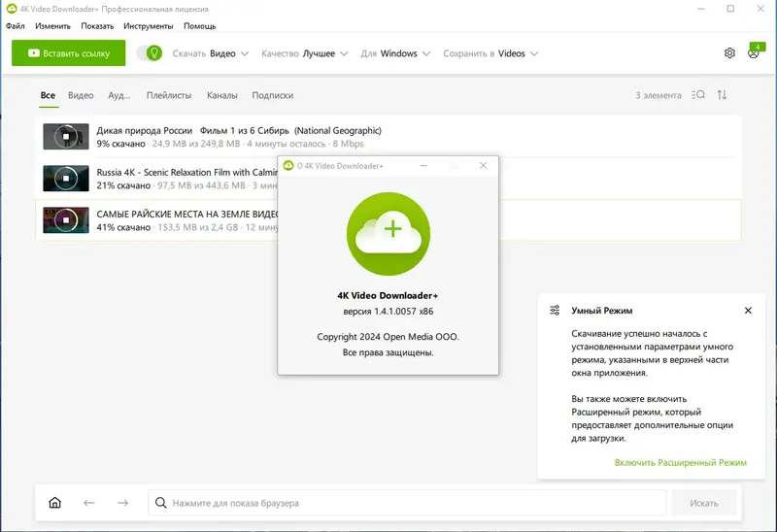Toggle the smart mode lightbulb switch
The width and height of the screenshot is (777, 532).
pos(149,53)
